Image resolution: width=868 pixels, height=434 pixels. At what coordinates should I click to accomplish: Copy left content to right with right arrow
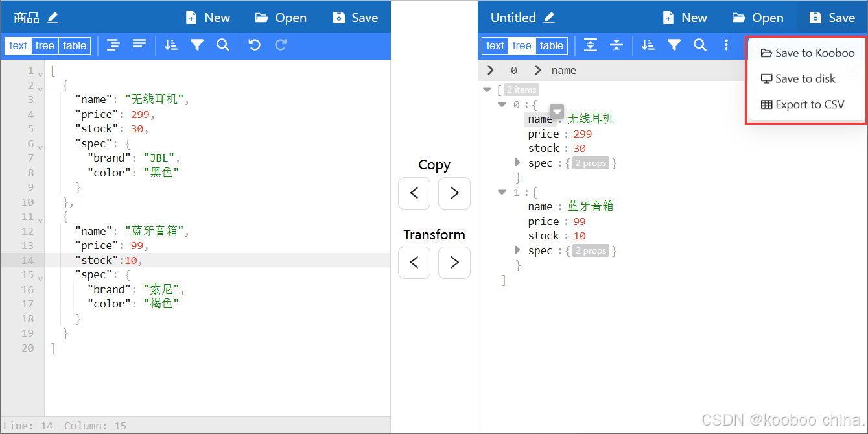(x=454, y=193)
